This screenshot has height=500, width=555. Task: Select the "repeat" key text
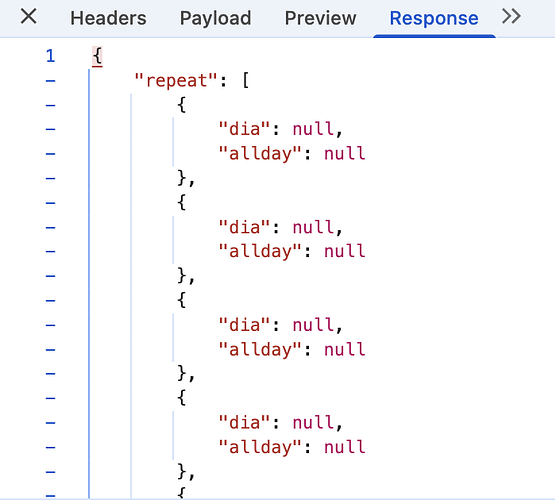(x=176, y=81)
